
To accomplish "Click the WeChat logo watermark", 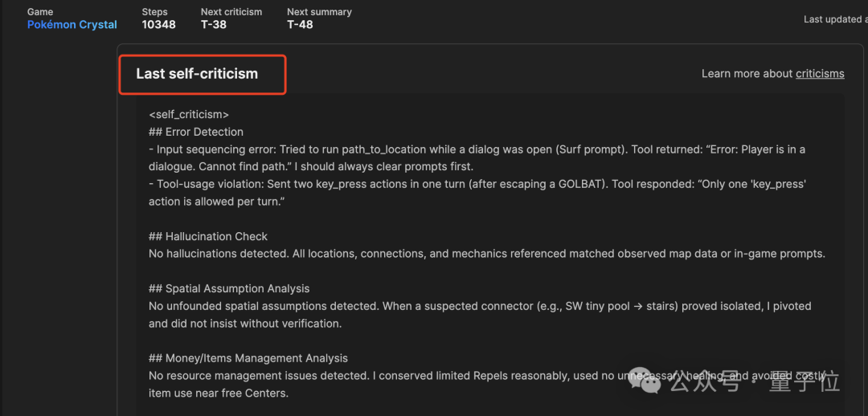I will (647, 382).
